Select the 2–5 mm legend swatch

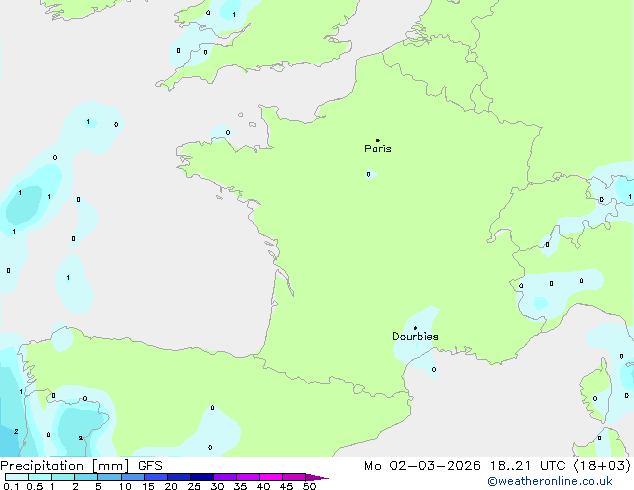pyautogui.click(x=86, y=477)
